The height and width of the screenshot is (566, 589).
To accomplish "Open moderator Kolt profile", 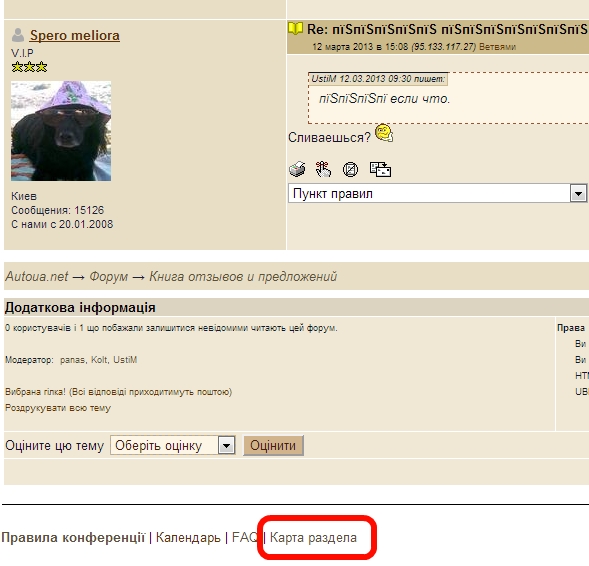I will point(99,360).
